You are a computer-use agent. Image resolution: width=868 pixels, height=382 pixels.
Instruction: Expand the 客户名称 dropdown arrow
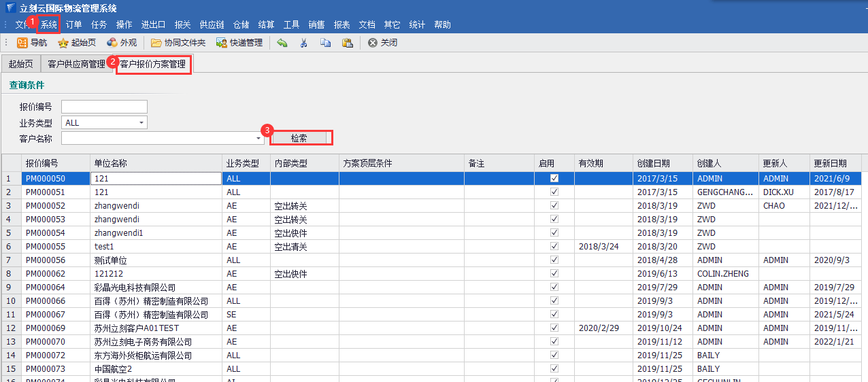259,139
